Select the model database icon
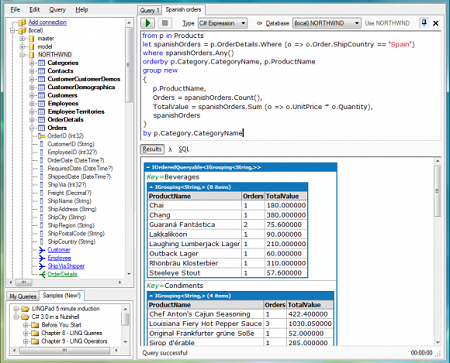 pos(32,47)
